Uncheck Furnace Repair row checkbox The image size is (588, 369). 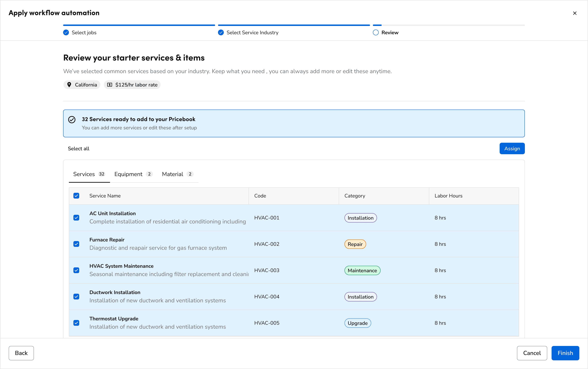coord(76,244)
